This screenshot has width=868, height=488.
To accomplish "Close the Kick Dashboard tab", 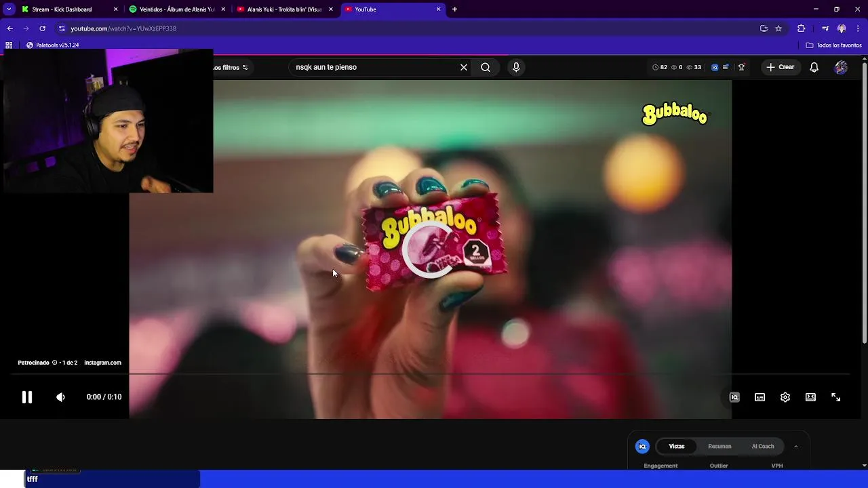I will (x=115, y=9).
